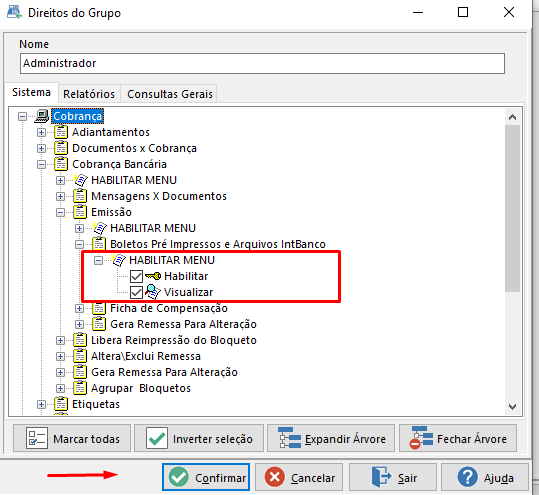Click the Documentos x Cobrança notepad icon
539x495 pixels.
tap(61, 148)
